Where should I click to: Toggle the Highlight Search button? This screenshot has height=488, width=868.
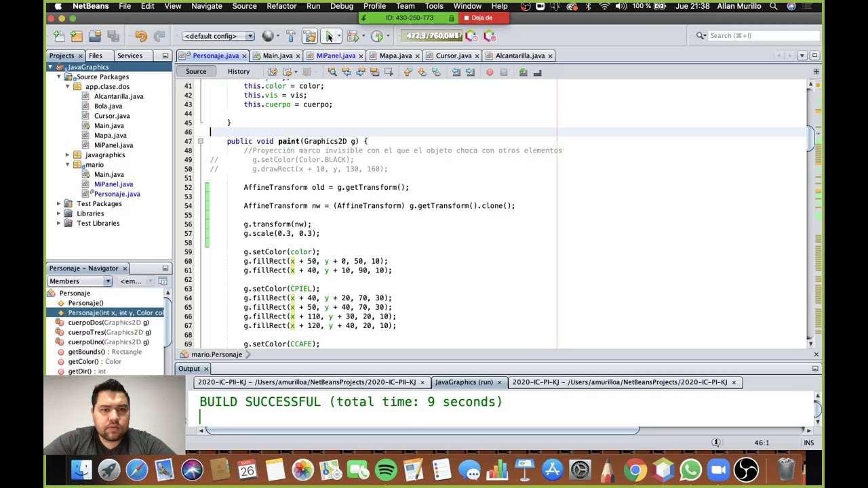click(374, 72)
